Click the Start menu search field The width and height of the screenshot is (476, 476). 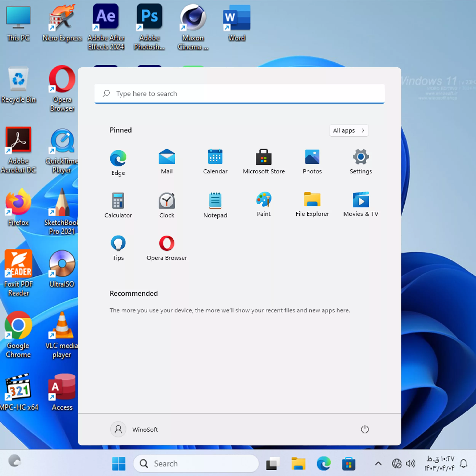tap(239, 94)
